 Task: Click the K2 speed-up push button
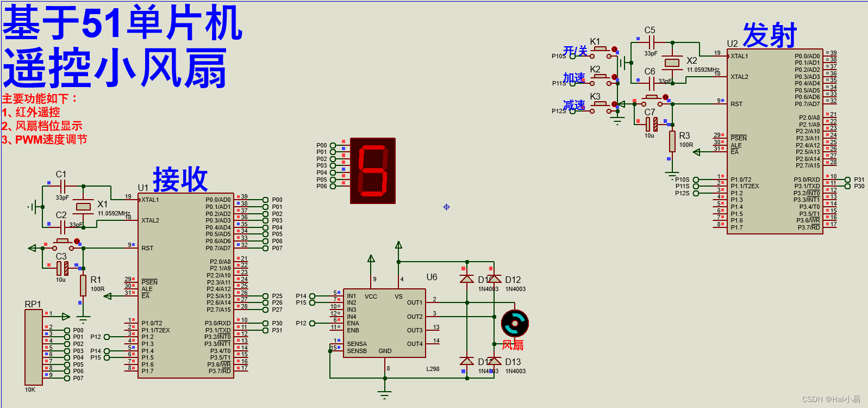600,80
